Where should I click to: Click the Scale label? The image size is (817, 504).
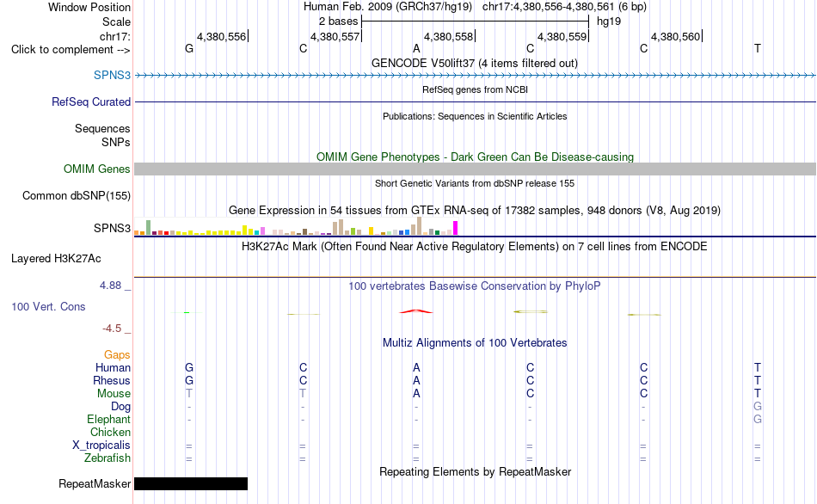pos(116,22)
